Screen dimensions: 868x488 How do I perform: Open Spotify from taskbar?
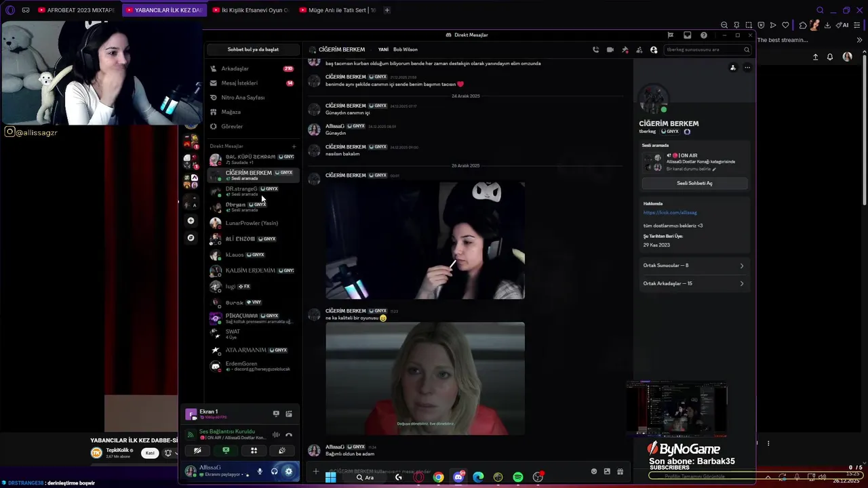pyautogui.click(x=518, y=477)
